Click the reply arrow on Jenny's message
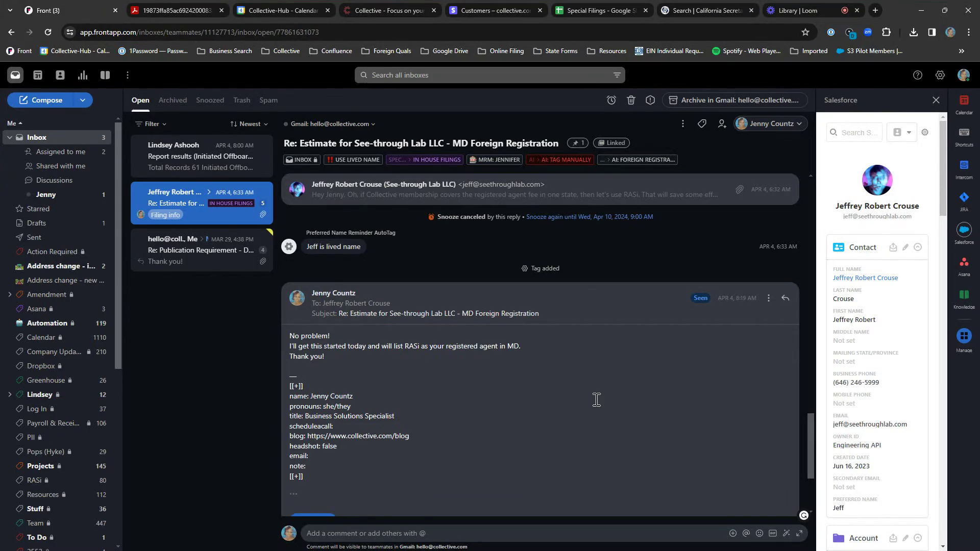 785,298
